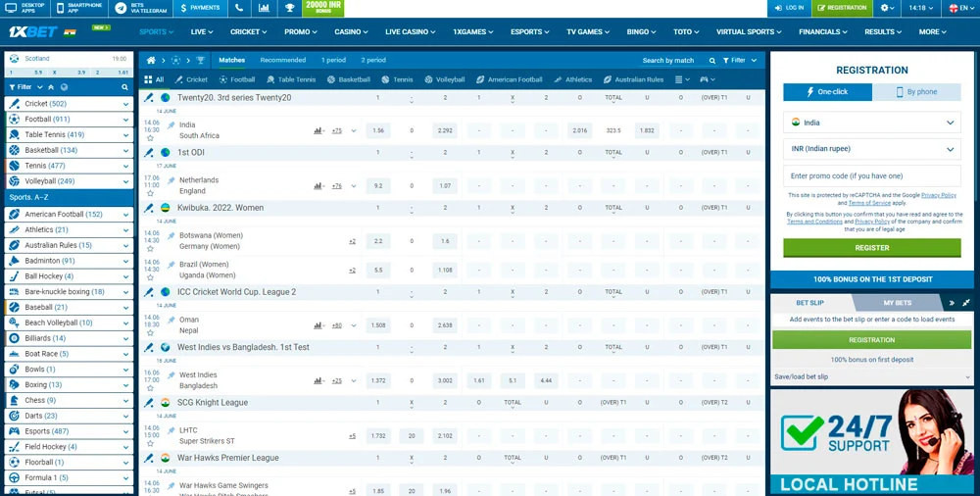
Task: Switch to the 1 period tab
Action: pyautogui.click(x=333, y=60)
